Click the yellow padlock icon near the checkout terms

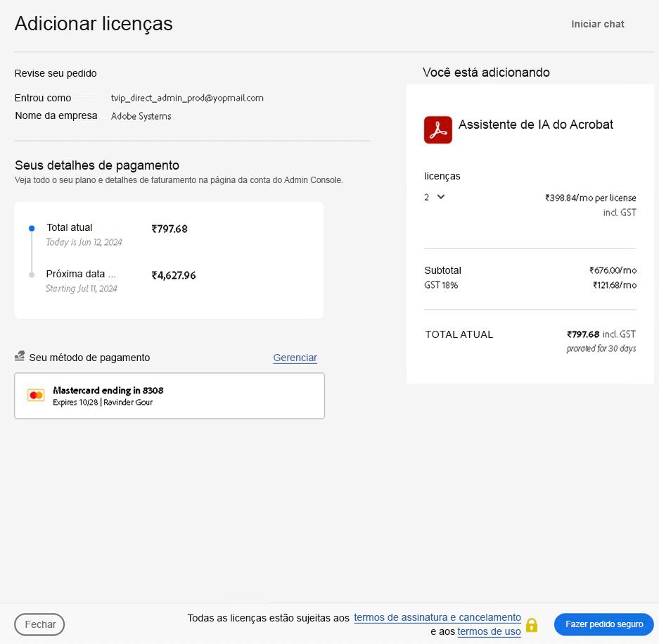tap(532, 625)
